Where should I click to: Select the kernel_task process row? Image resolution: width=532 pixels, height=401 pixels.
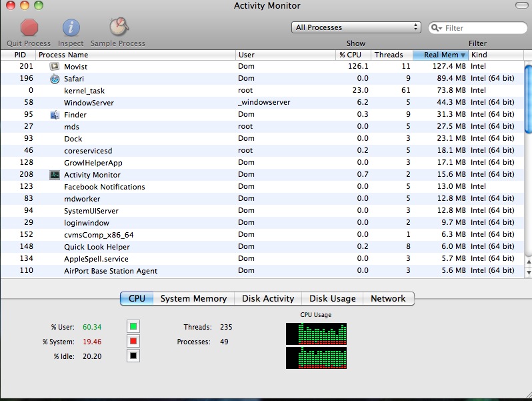click(262, 91)
